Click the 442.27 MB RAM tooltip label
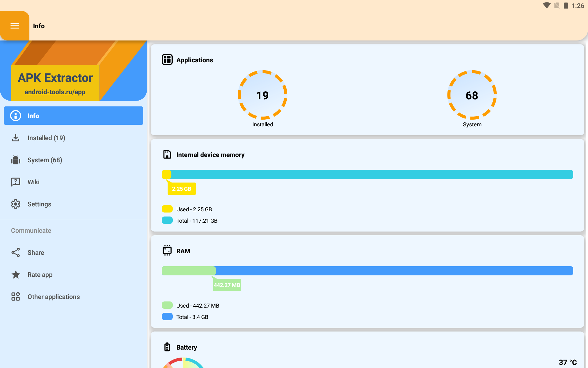This screenshot has height=368, width=588. point(227,285)
